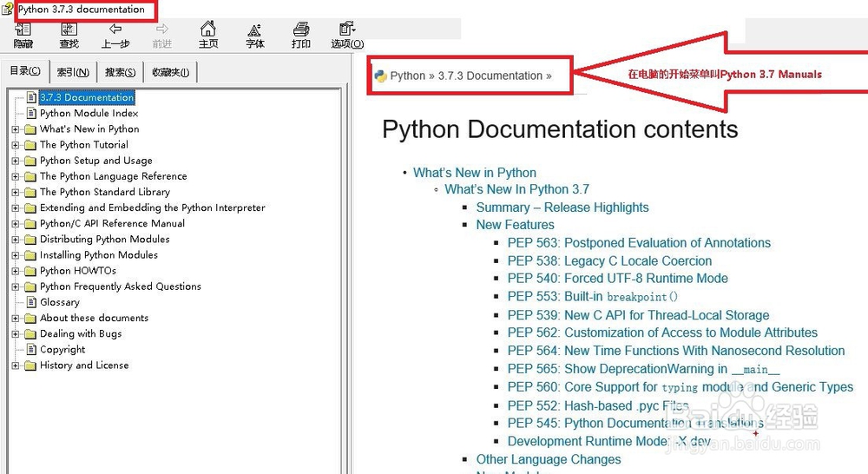Click folder icon of History and License
The height and width of the screenshot is (474, 868).
point(30,366)
